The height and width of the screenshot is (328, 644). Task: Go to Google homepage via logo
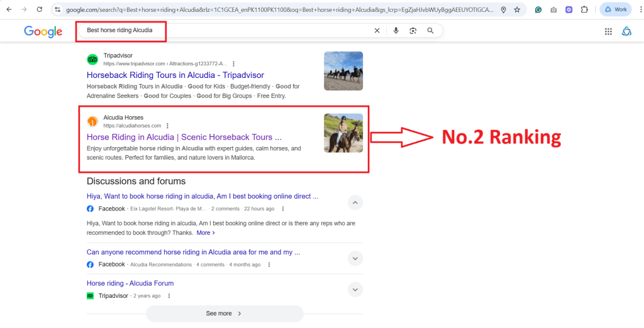pos(43,31)
